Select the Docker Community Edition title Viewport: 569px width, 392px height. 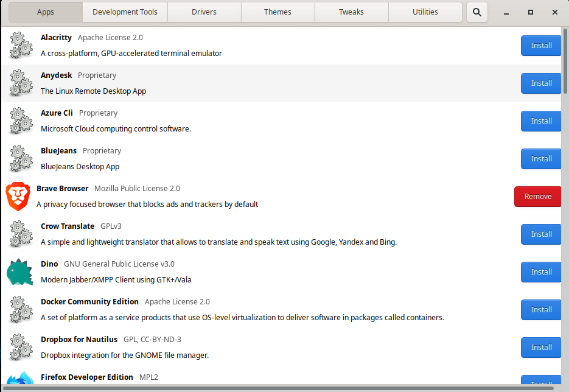[x=89, y=302]
